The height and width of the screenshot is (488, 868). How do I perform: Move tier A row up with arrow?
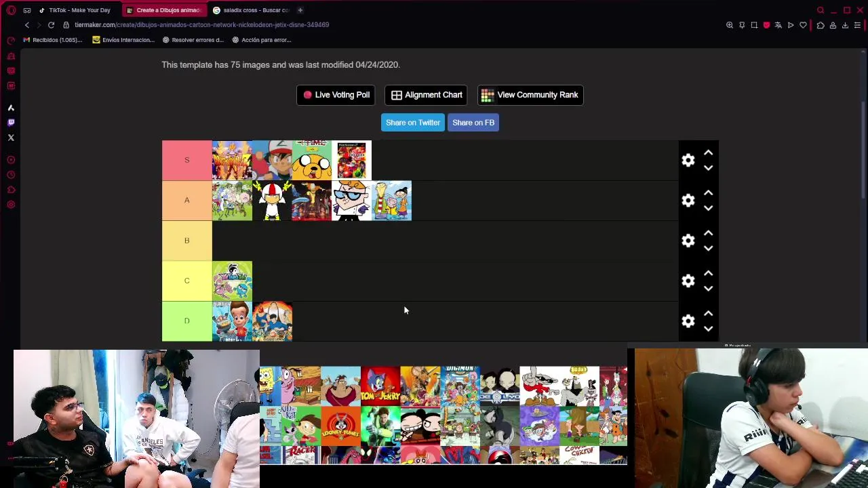pyautogui.click(x=708, y=192)
